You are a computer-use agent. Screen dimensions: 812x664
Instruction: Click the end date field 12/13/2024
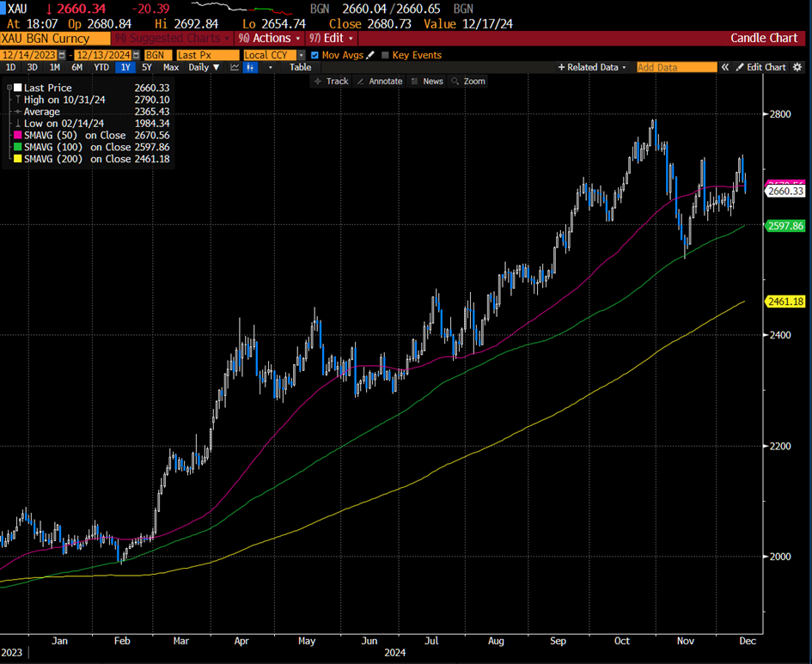pos(103,55)
